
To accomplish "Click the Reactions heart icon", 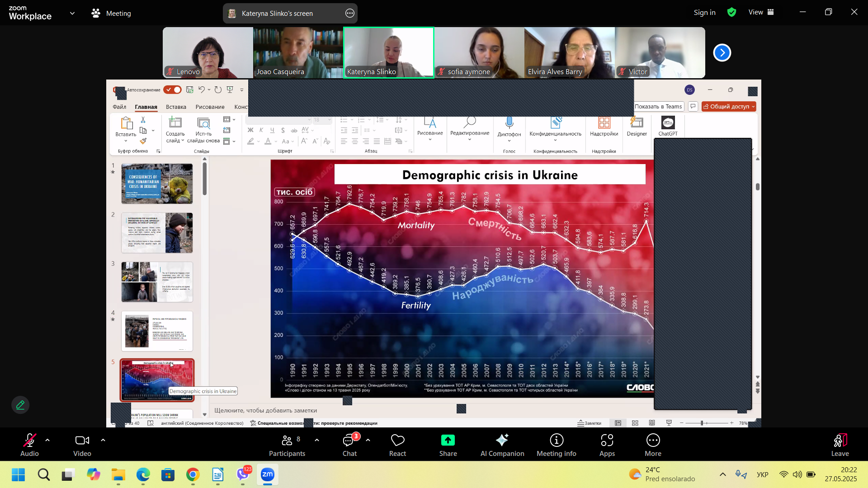I will tap(397, 441).
